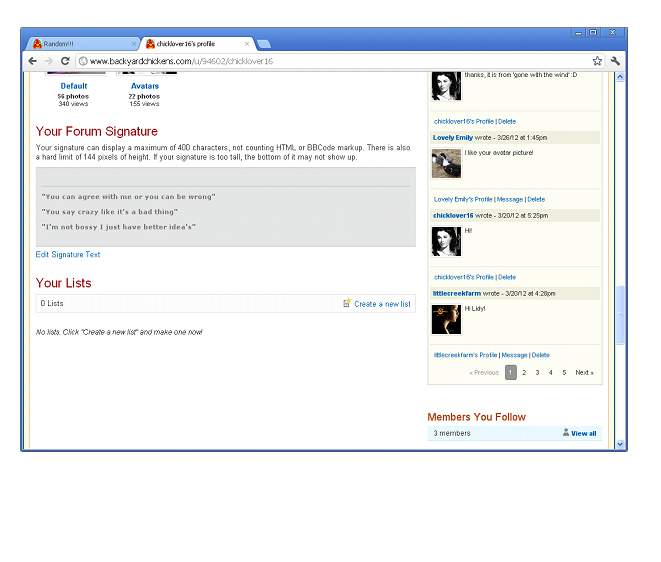This screenshot has height=562, width=661.
Task: Switch to the Random!!! tab
Action: tap(80, 44)
